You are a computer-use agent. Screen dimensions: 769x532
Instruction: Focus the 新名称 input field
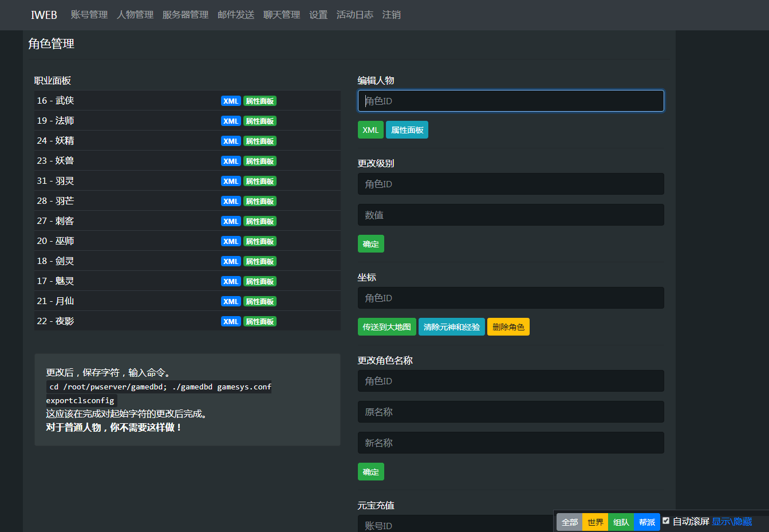tap(511, 443)
